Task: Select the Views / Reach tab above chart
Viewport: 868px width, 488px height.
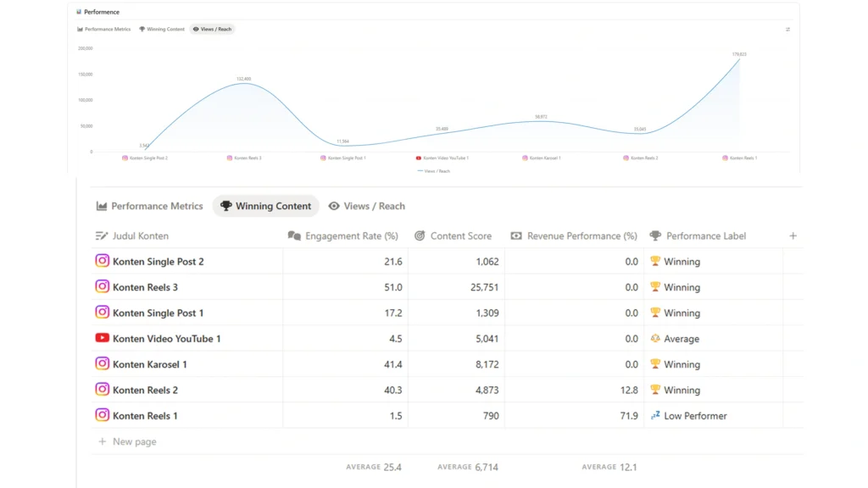Action: (212, 29)
